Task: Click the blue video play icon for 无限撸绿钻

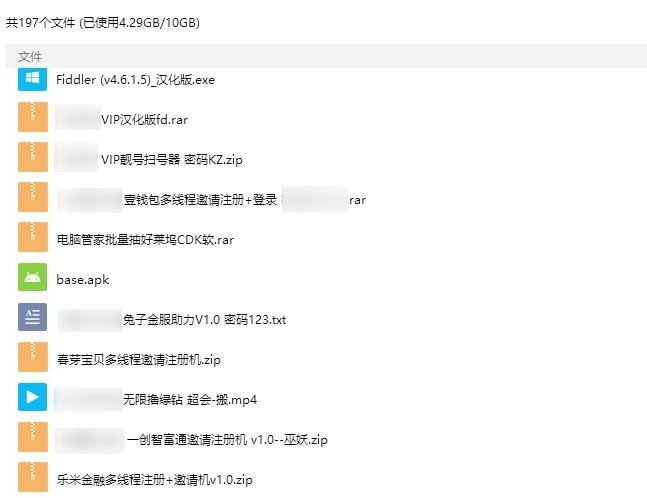Action: 33,397
